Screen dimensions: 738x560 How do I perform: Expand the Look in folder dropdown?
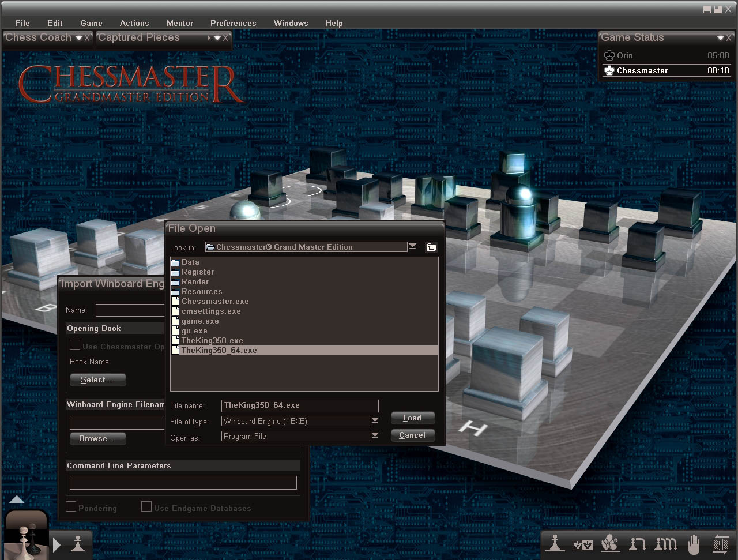[x=412, y=247]
